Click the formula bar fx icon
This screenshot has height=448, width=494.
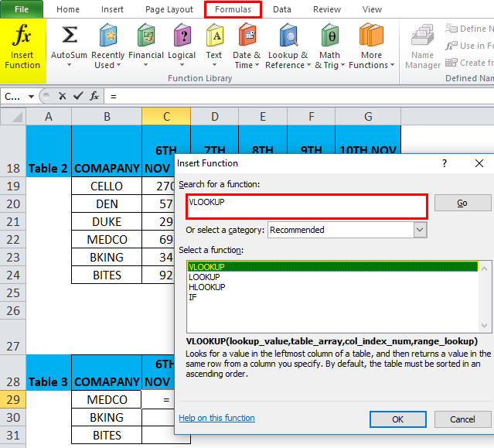pyautogui.click(x=94, y=96)
